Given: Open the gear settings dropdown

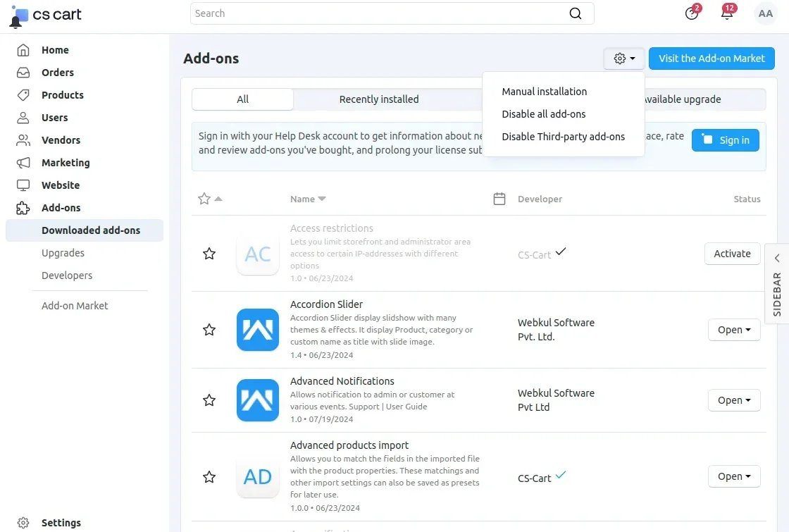Looking at the screenshot, I should [624, 58].
